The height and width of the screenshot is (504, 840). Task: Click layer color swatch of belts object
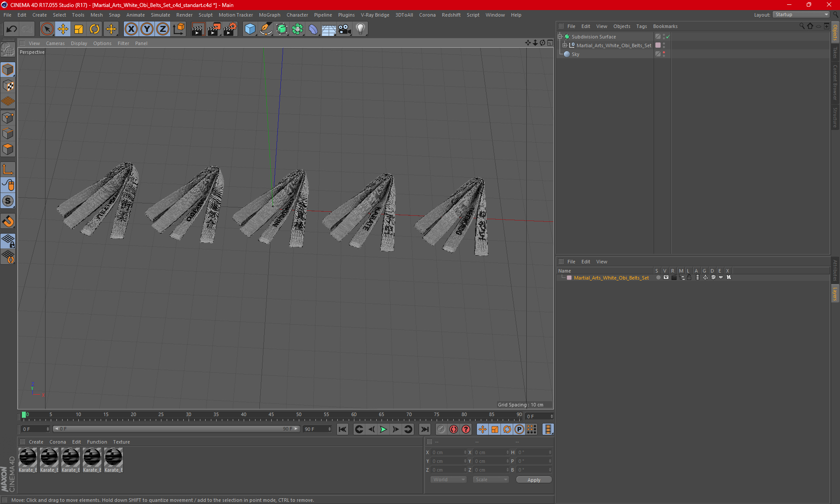(x=658, y=45)
